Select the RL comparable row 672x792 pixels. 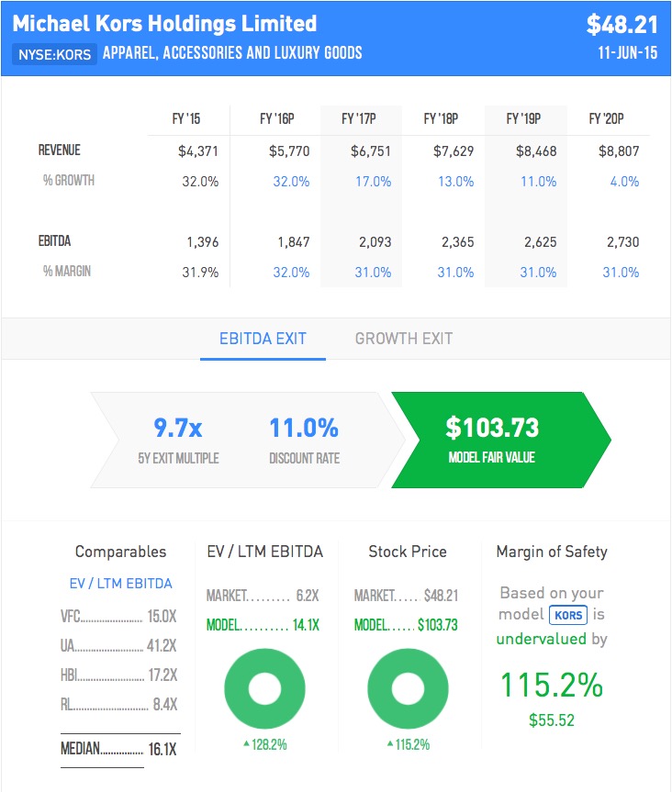point(118,704)
